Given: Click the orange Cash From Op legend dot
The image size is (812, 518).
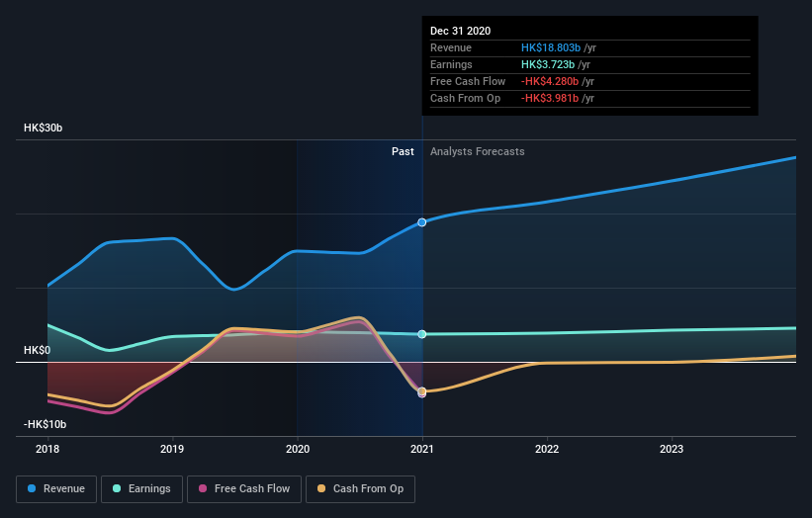Looking at the screenshot, I should pos(321,488).
